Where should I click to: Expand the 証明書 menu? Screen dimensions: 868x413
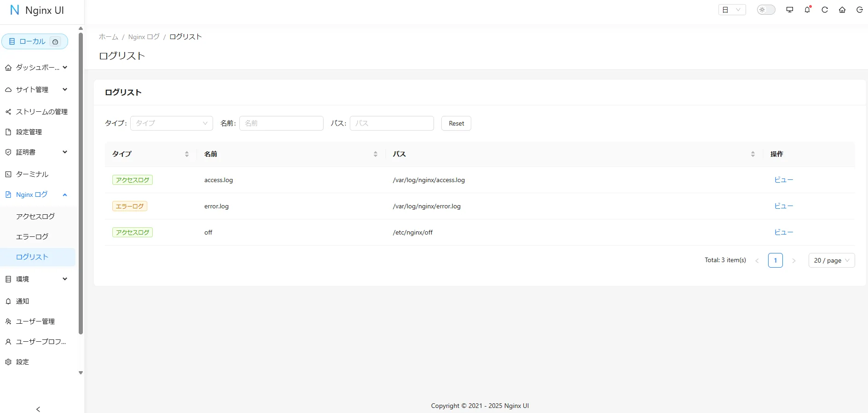click(38, 152)
